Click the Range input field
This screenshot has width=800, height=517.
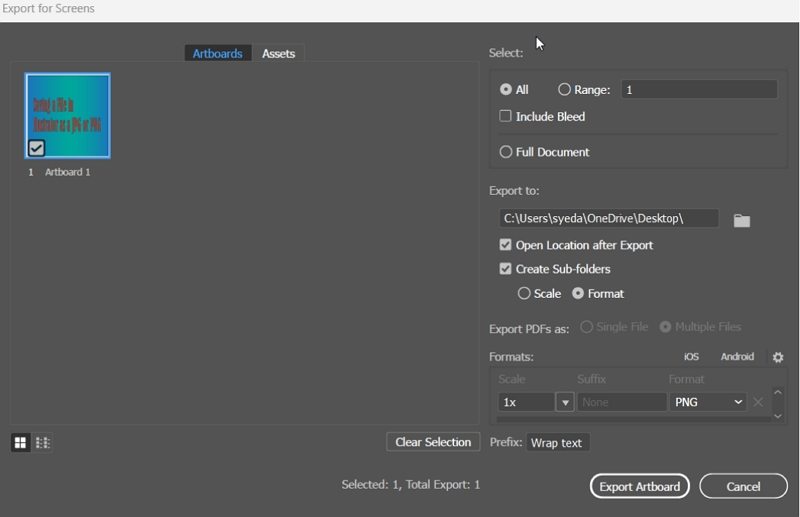pos(699,89)
